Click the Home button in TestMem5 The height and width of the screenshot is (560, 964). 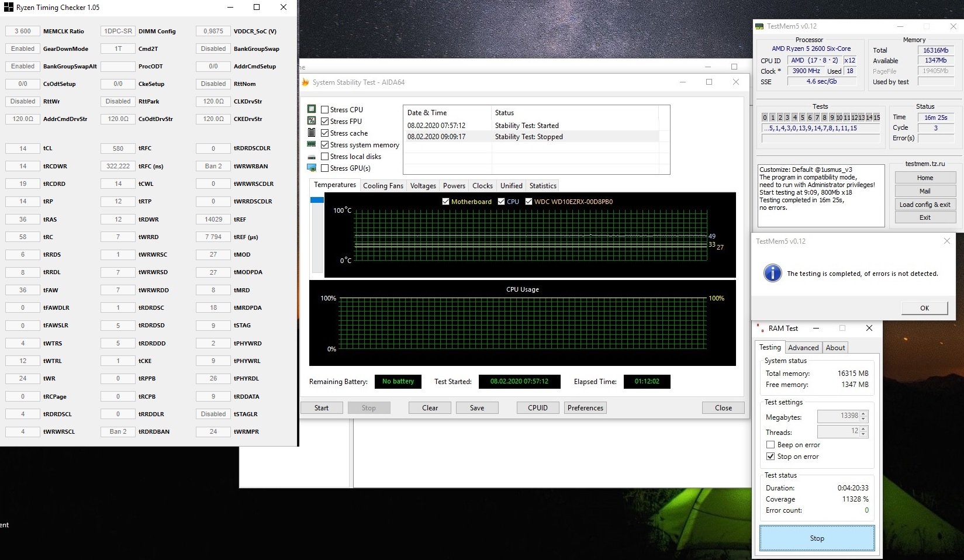(925, 178)
